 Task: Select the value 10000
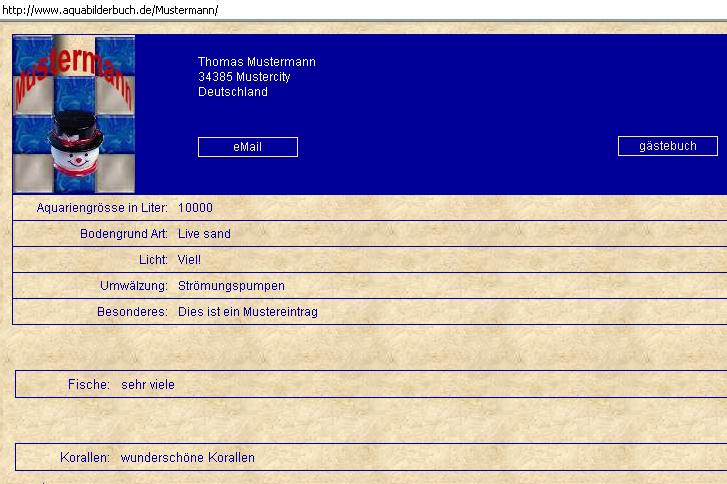[x=195, y=208]
